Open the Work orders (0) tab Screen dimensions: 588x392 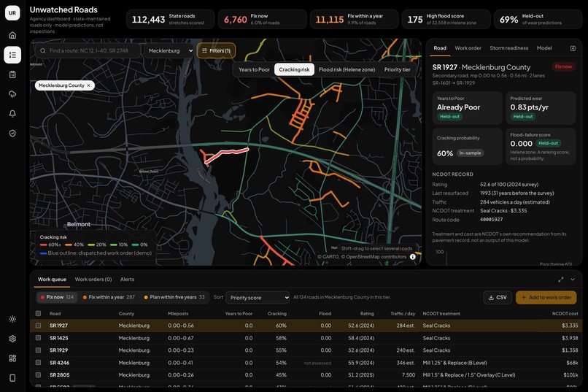(x=93, y=280)
